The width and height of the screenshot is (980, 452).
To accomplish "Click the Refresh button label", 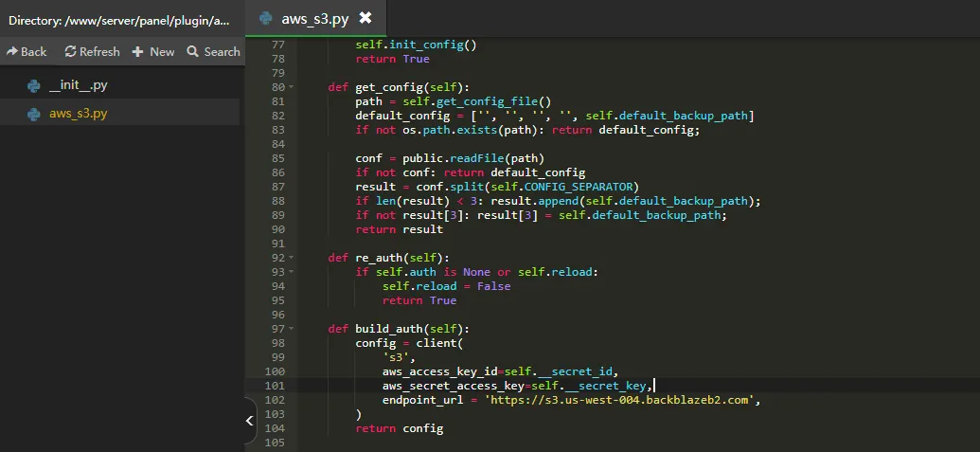I will pos(99,52).
